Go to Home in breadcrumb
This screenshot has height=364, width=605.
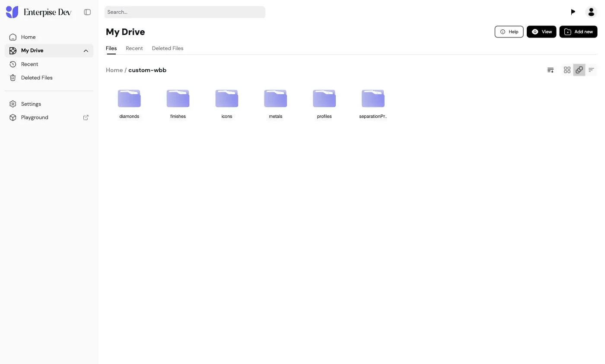pos(114,70)
